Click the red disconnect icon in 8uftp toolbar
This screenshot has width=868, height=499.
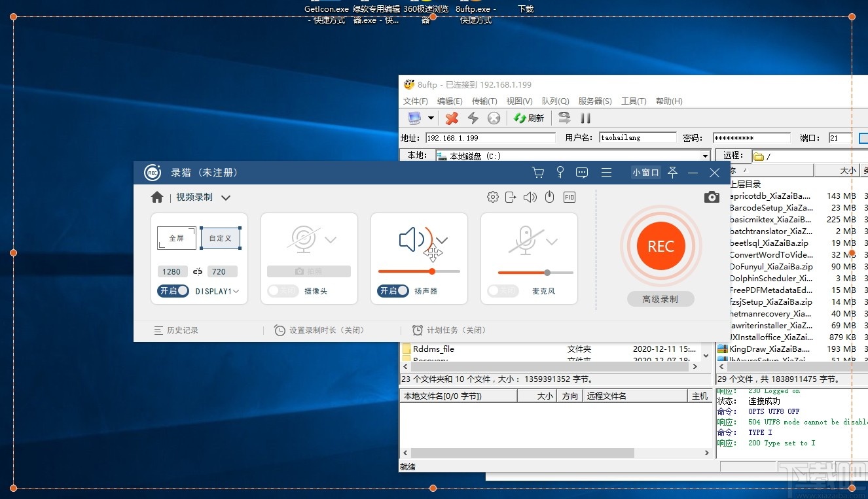coord(450,118)
